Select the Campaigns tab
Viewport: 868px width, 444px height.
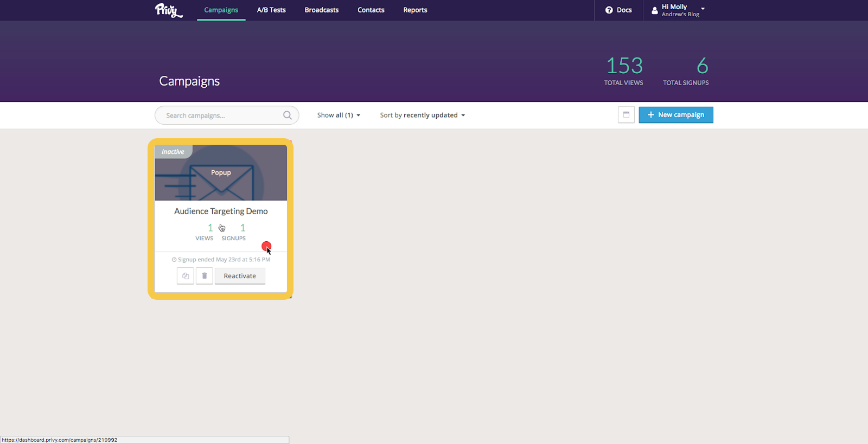coord(221,10)
